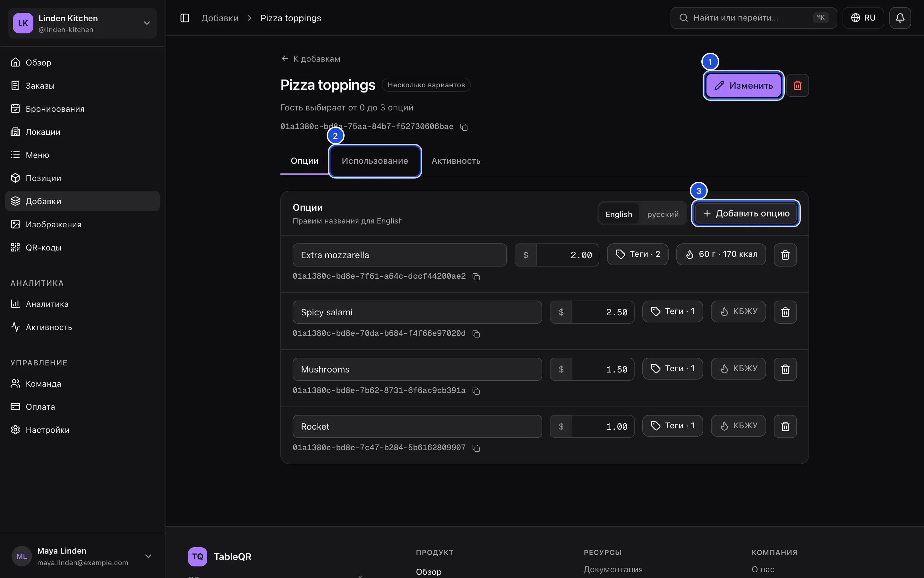Expand the Linden Kitchen workspace switcher
Image resolution: width=924 pixels, height=578 pixels.
82,23
